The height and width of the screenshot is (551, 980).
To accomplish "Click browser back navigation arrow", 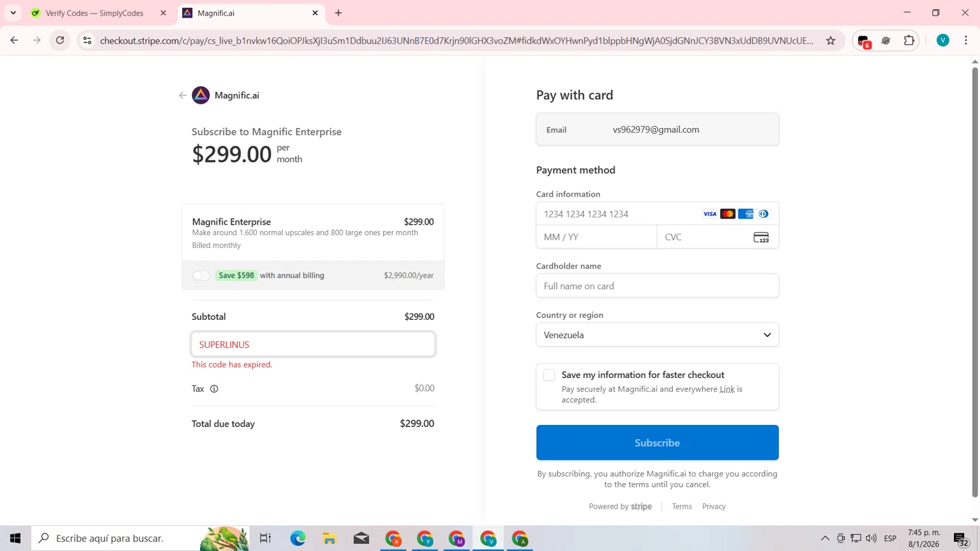I will click(x=14, y=40).
